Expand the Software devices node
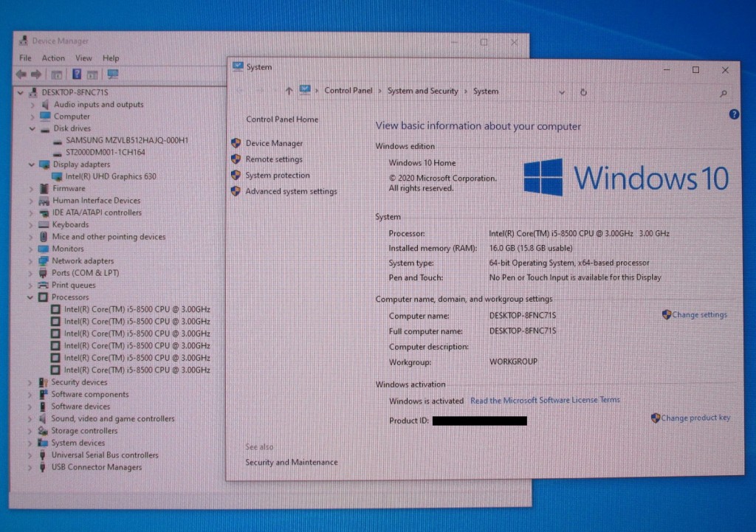This screenshot has width=756, height=532. coord(30,407)
